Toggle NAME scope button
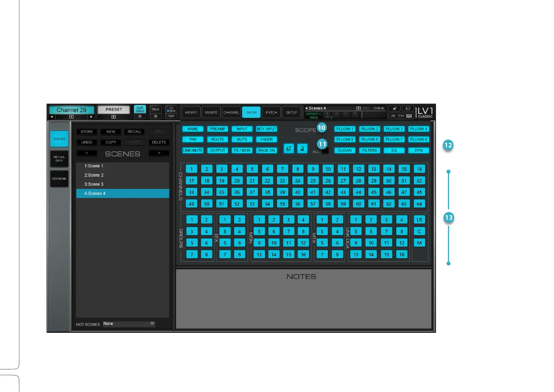Viewport: 554px width, 392px height. tap(193, 129)
